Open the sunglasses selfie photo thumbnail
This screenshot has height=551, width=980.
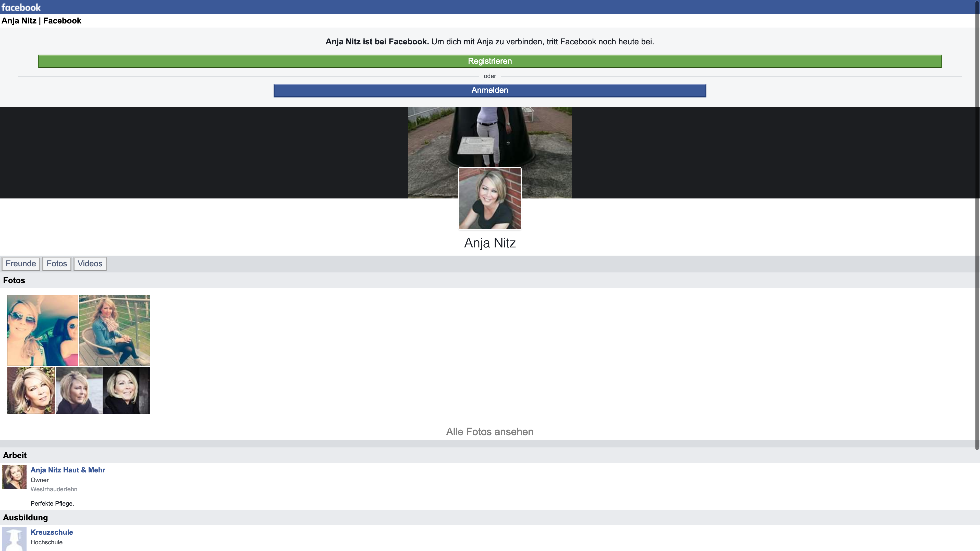tap(43, 330)
